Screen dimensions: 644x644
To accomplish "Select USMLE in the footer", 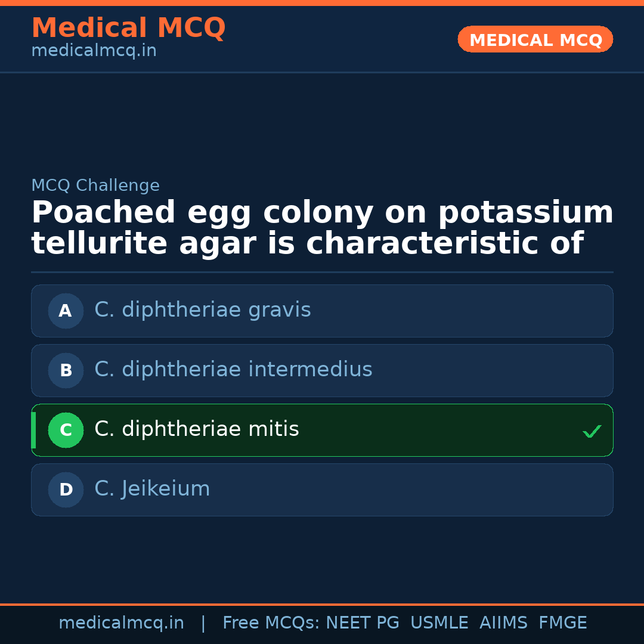I will [x=439, y=623].
